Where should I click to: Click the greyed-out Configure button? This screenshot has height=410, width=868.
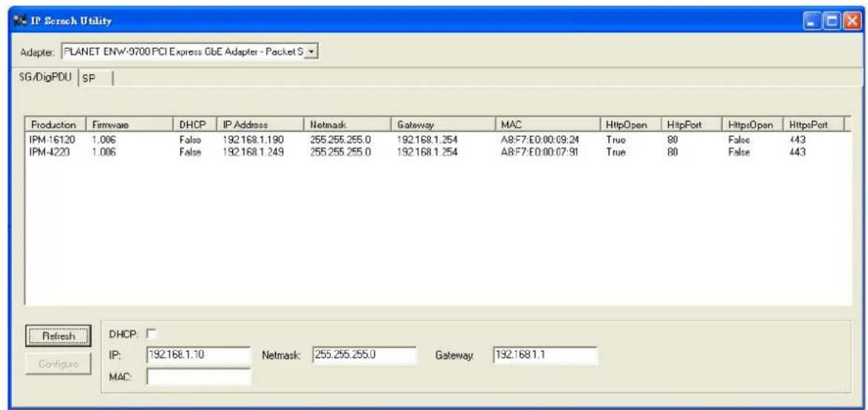[57, 363]
